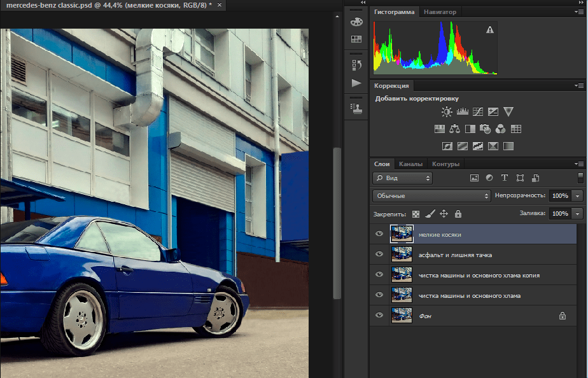
Task: Click the histogram cache warning triangle
Action: pyautogui.click(x=490, y=30)
